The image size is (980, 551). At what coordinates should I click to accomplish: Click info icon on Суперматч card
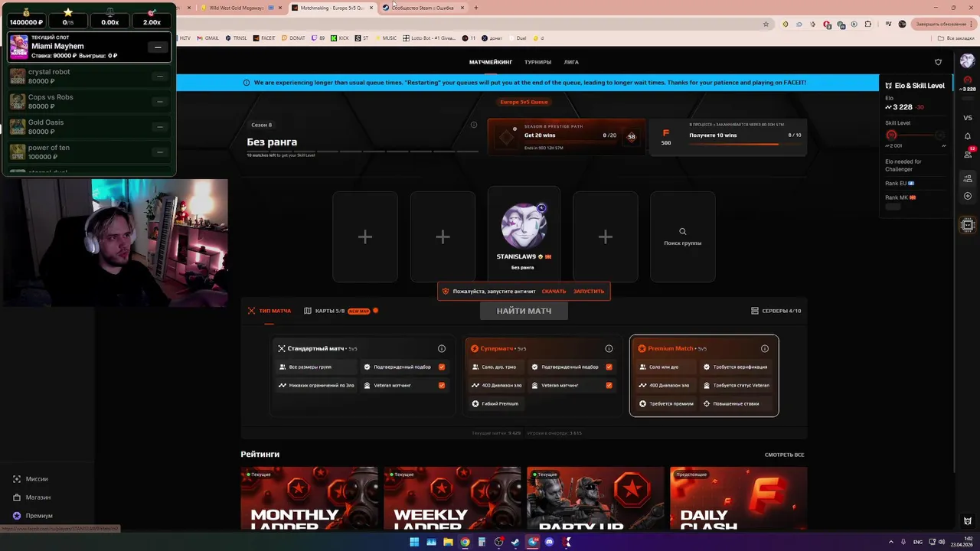click(x=609, y=348)
